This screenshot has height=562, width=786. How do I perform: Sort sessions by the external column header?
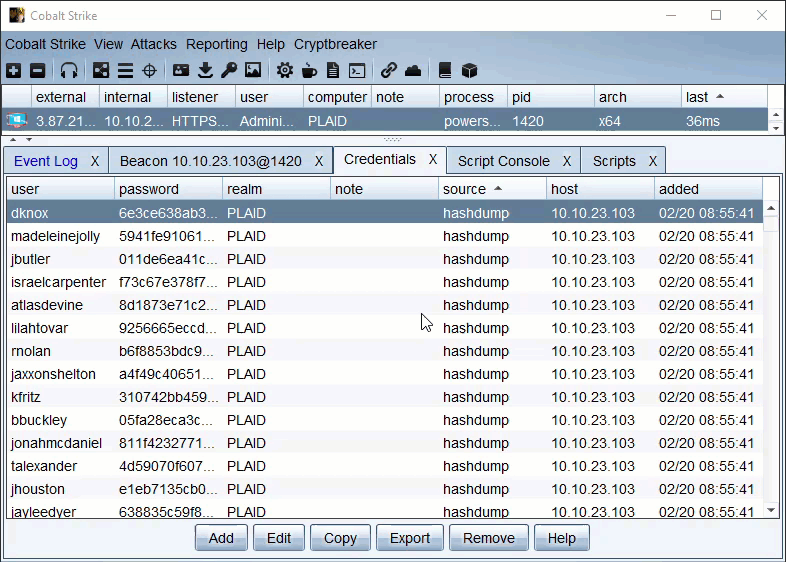click(x=66, y=97)
